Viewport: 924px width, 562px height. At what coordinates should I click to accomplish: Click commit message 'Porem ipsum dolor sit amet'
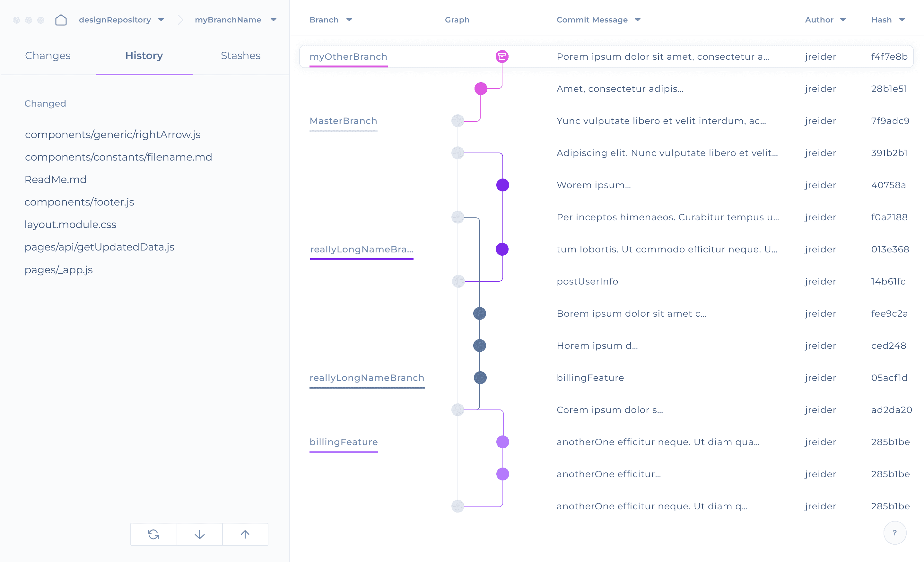(x=663, y=57)
